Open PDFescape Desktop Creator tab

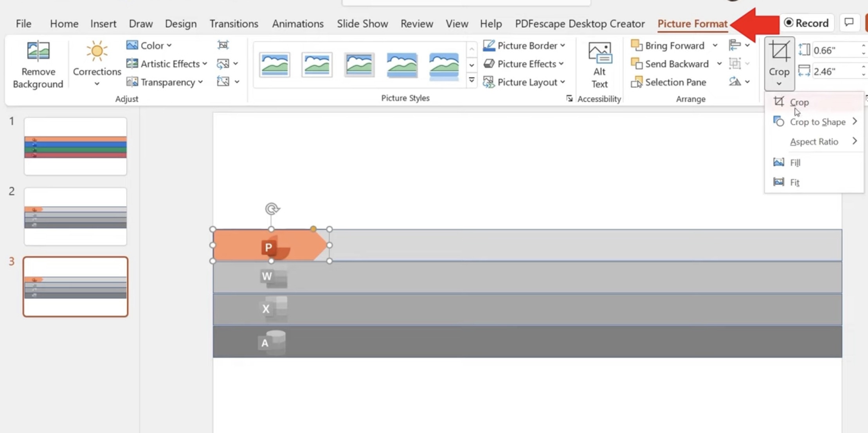click(x=580, y=23)
